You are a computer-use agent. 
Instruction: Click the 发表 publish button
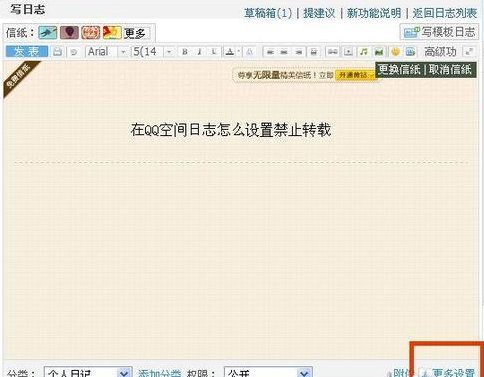[x=27, y=52]
